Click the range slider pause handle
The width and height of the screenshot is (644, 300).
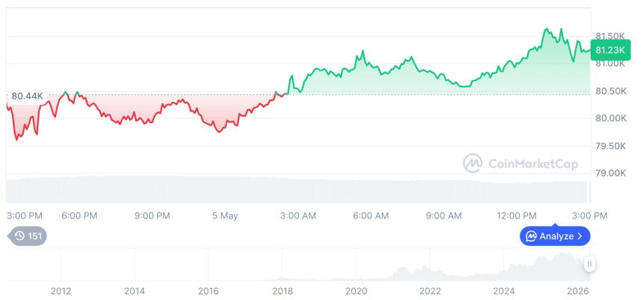(589, 264)
